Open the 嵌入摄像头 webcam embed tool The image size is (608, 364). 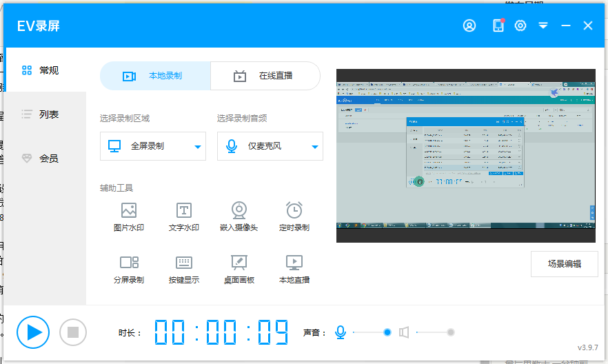click(x=239, y=217)
